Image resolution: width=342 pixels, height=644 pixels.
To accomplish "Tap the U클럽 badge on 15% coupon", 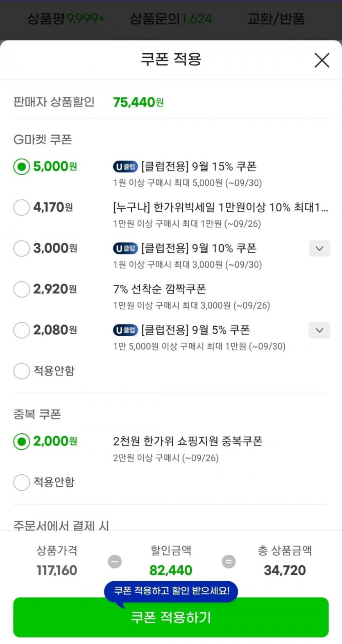I will 125,166.
